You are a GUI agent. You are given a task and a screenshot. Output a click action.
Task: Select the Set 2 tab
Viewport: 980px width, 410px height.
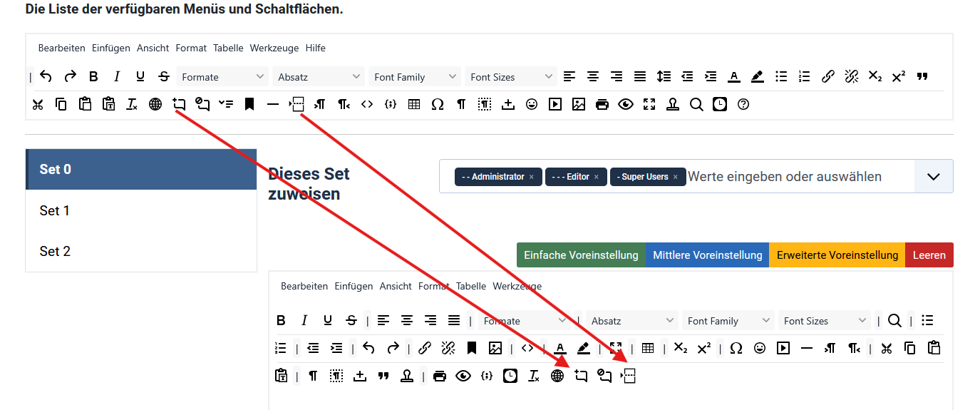pos(141,251)
